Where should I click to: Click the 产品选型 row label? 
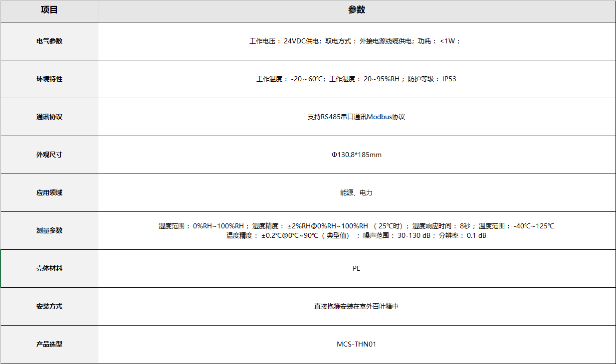(x=48, y=344)
